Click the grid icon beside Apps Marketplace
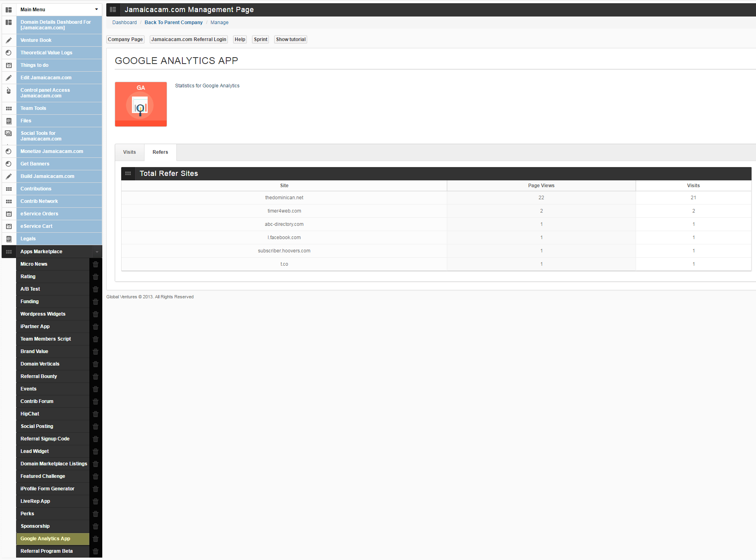 8,252
